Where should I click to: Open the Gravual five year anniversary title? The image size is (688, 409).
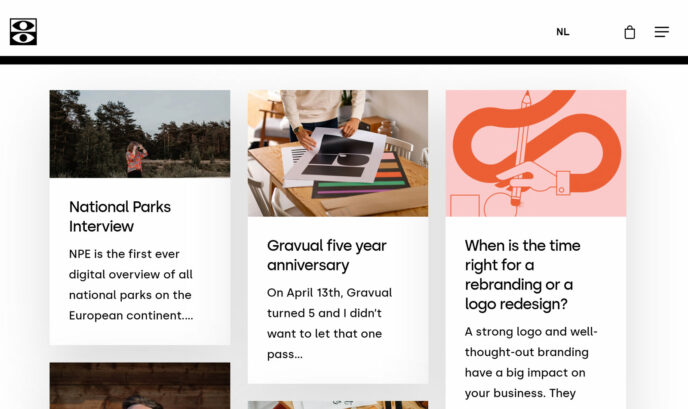point(326,255)
